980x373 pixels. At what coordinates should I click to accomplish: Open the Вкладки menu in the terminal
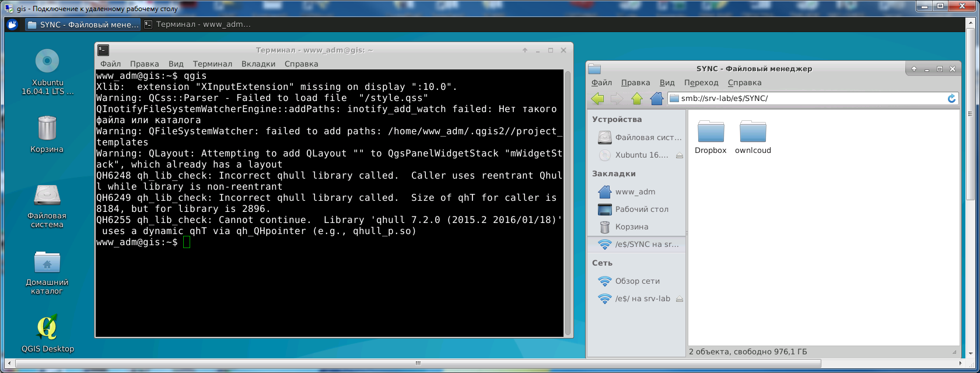point(258,64)
